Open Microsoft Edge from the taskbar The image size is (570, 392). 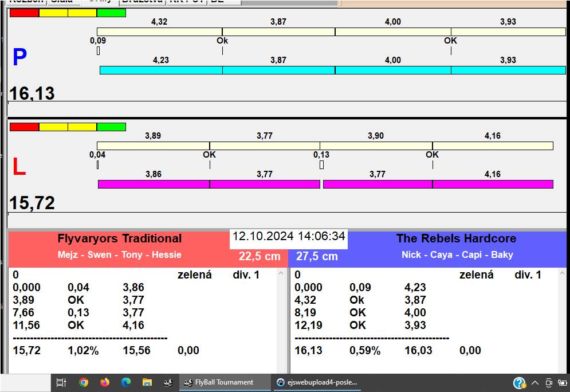(x=126, y=382)
